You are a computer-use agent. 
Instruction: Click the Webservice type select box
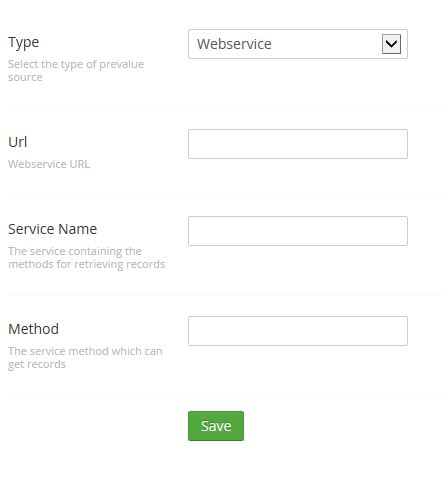click(x=298, y=44)
